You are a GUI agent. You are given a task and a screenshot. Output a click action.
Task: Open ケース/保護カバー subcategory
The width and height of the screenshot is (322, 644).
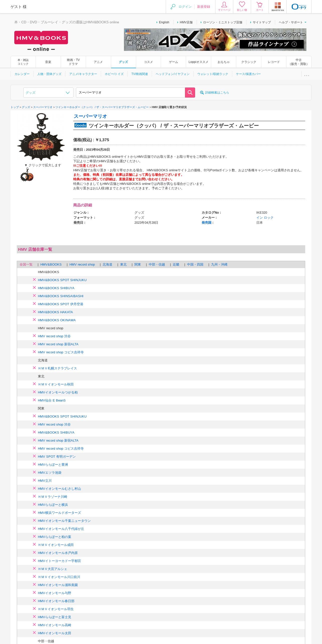(x=248, y=74)
